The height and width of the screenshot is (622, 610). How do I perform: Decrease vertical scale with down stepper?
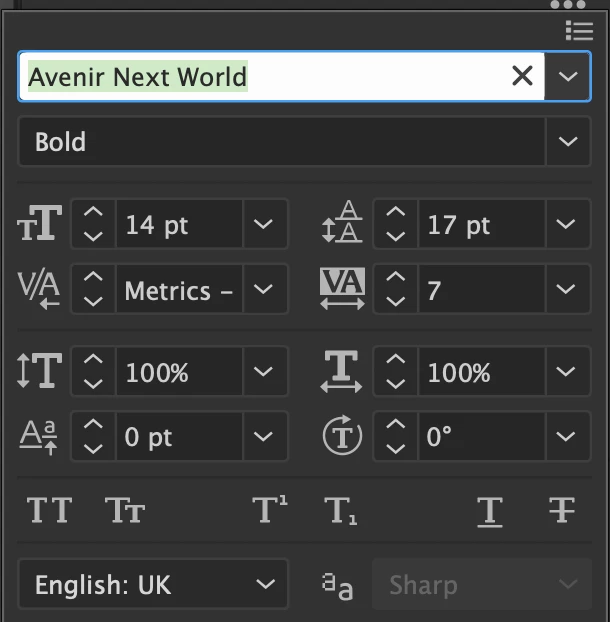[93, 384]
